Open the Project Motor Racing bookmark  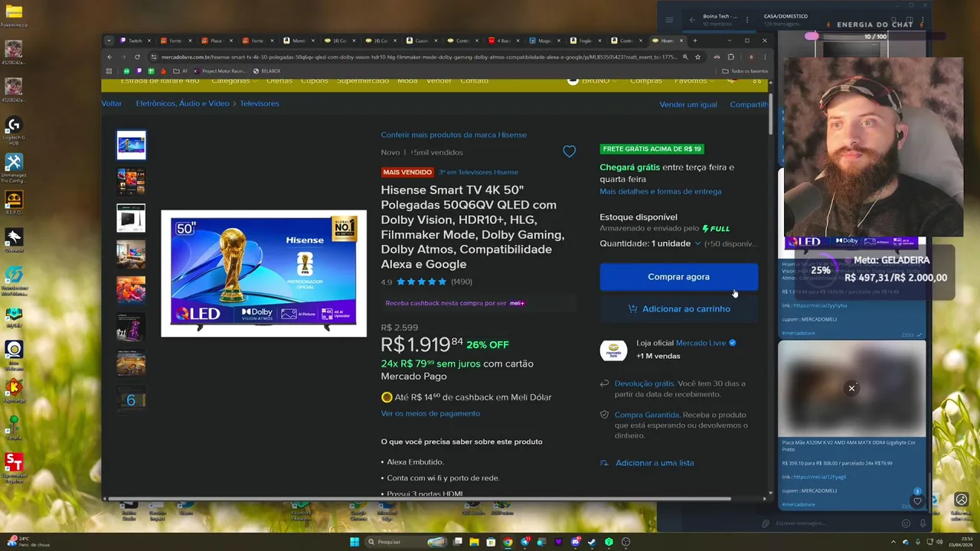pyautogui.click(x=220, y=71)
